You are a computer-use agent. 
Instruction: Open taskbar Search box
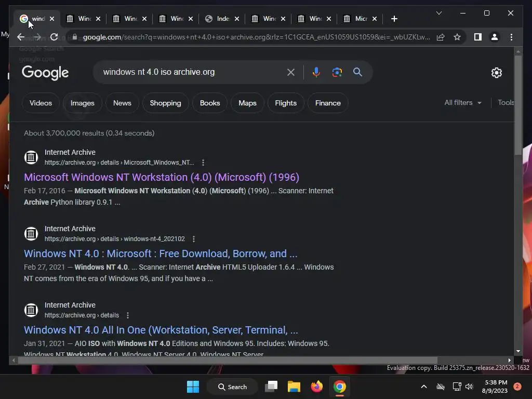pyautogui.click(x=232, y=387)
